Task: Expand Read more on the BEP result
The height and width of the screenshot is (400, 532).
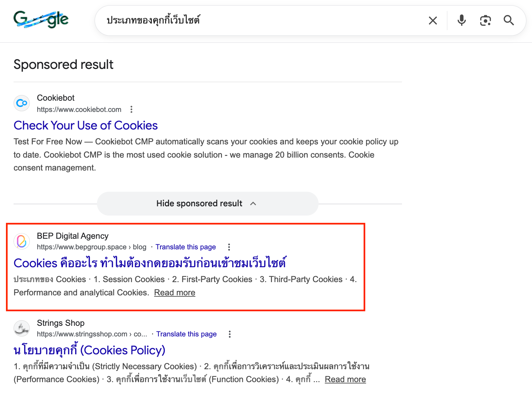Action: click(x=174, y=292)
